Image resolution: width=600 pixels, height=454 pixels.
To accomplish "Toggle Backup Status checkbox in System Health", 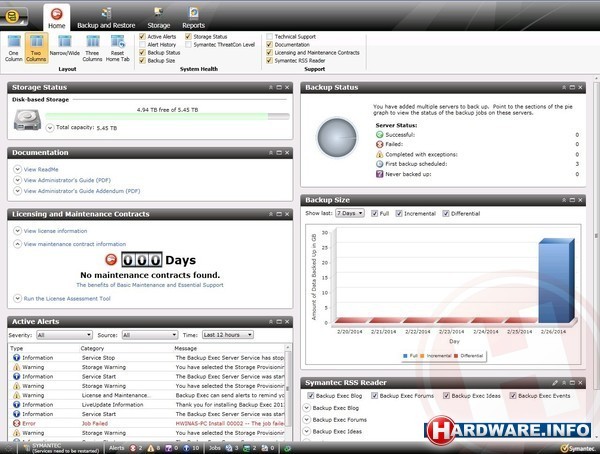I will (142, 52).
